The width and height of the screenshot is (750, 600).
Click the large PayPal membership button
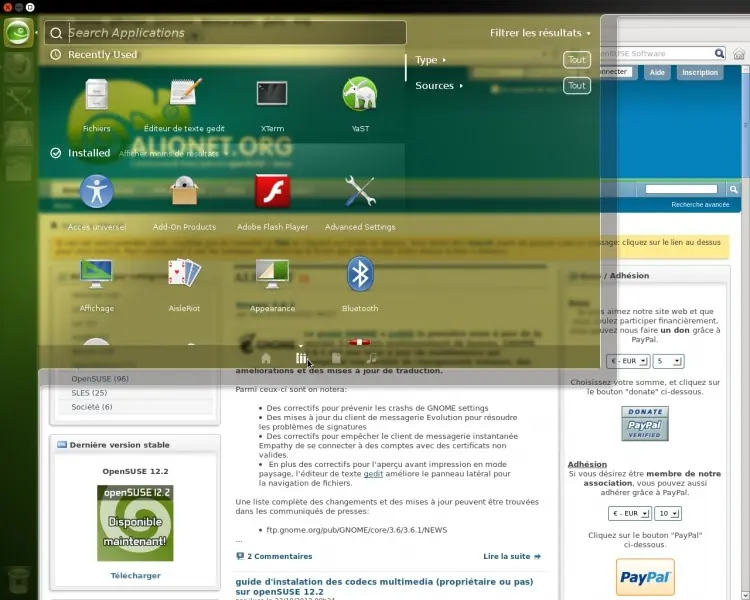click(x=645, y=577)
